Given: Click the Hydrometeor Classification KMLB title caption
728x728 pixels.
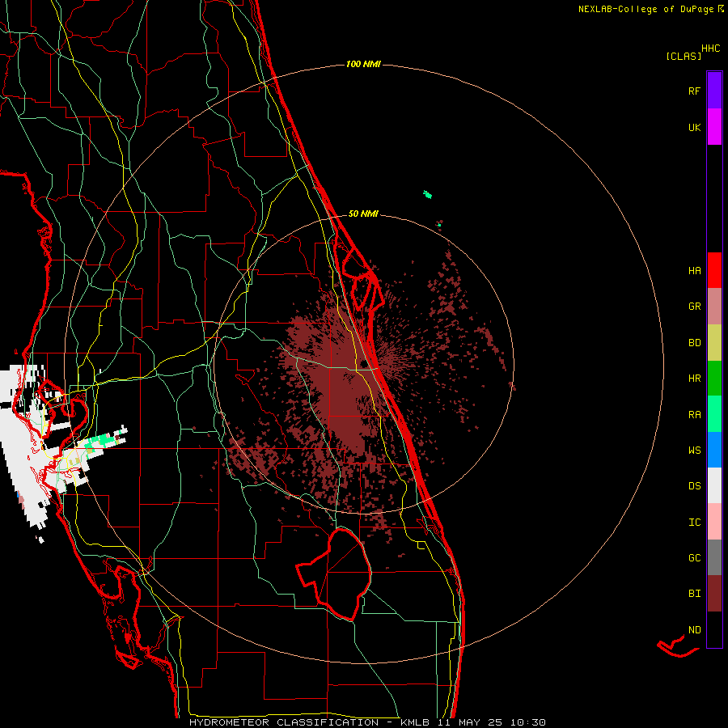Looking at the screenshot, I should (x=367, y=722).
